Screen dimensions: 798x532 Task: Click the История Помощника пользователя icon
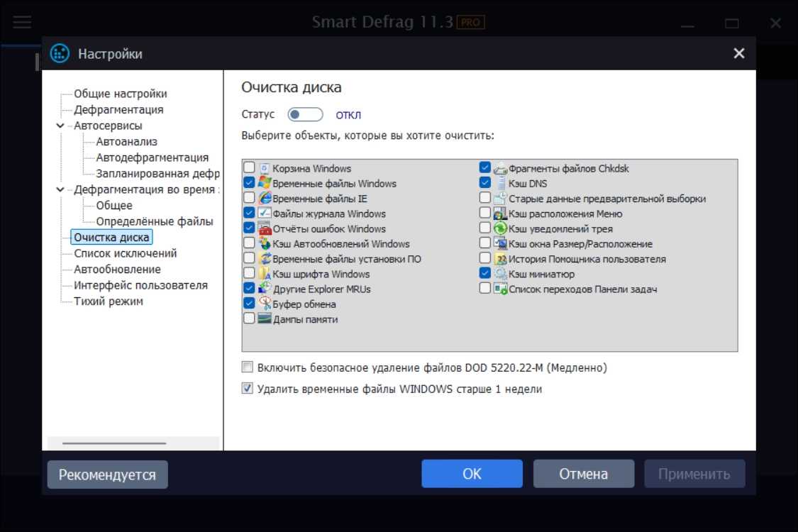tap(500, 259)
